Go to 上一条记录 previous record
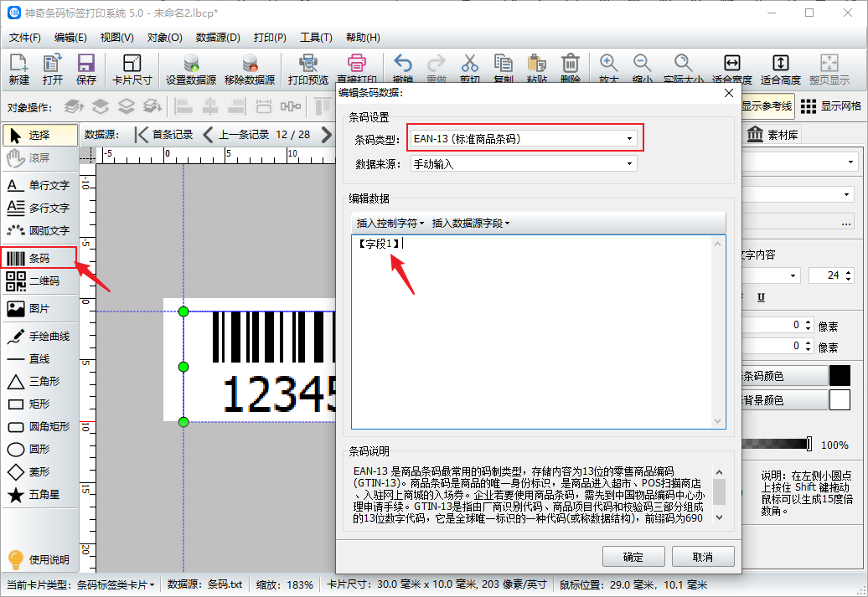The width and height of the screenshot is (868, 597). click(x=235, y=135)
